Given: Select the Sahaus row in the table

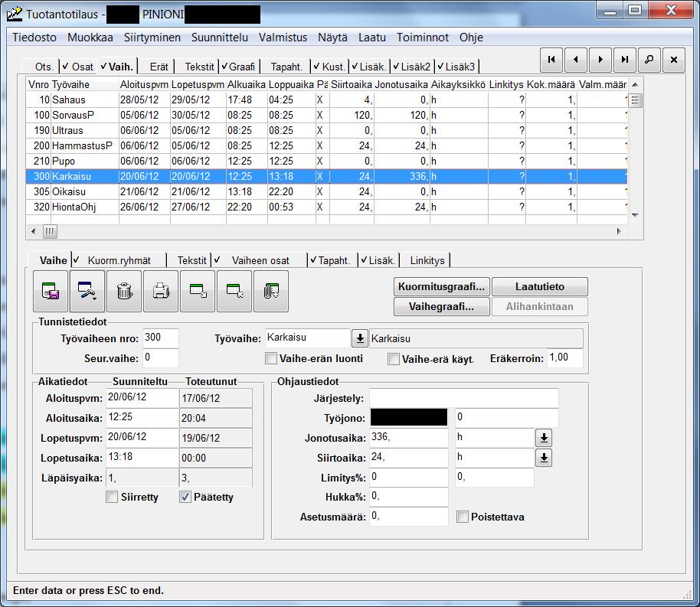Looking at the screenshot, I should coord(326,100).
